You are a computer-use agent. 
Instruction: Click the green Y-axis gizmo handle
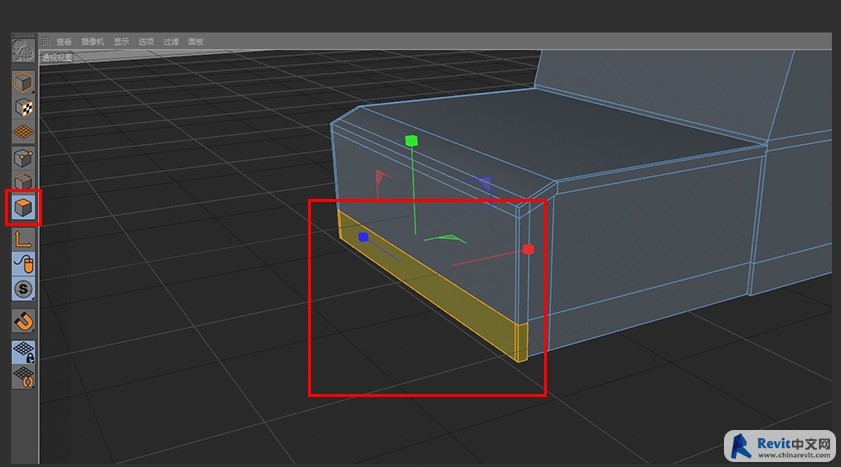[x=411, y=141]
